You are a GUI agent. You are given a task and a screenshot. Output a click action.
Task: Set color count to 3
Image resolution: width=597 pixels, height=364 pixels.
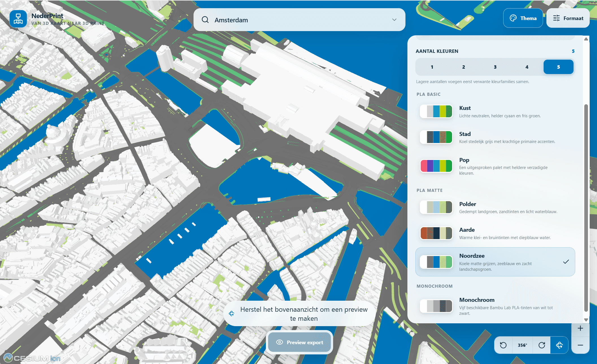click(495, 67)
